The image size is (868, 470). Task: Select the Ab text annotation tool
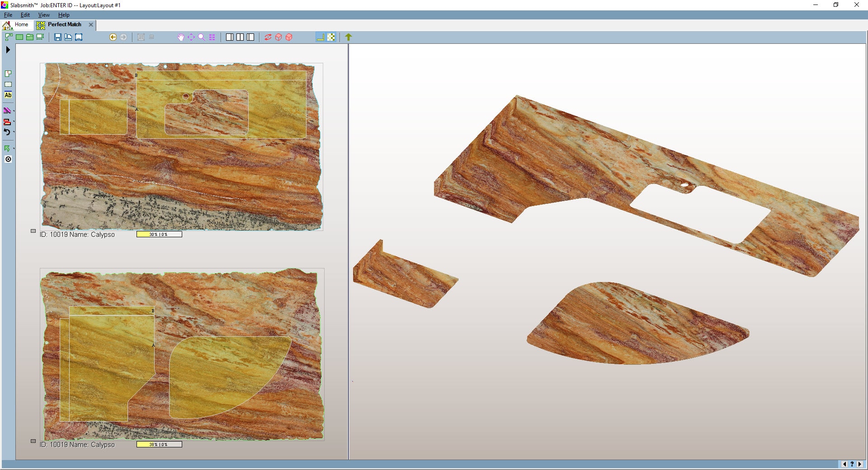7,95
